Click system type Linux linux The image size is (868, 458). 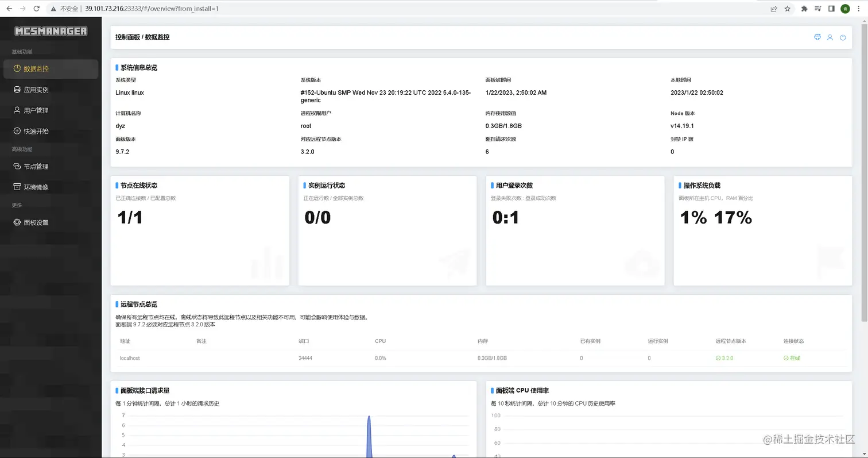coord(130,93)
